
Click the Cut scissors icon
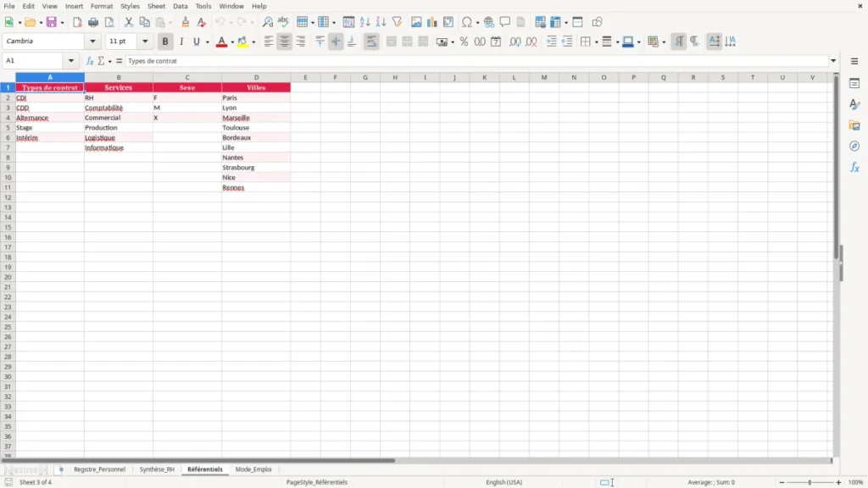(x=129, y=22)
